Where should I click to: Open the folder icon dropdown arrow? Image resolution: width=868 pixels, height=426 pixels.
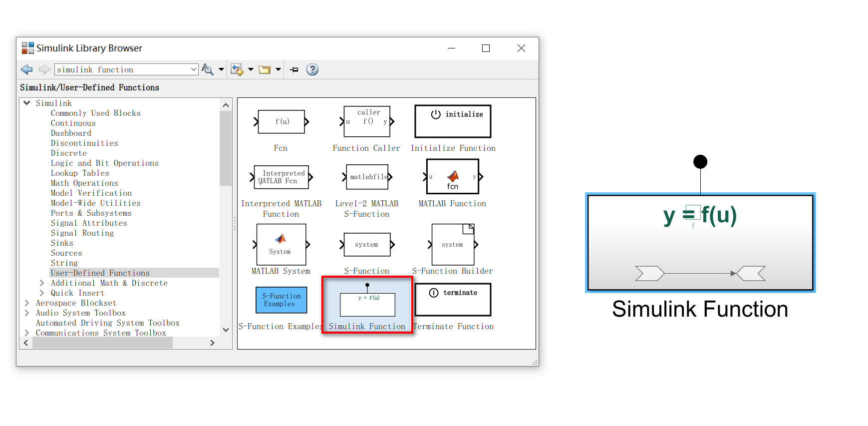278,69
